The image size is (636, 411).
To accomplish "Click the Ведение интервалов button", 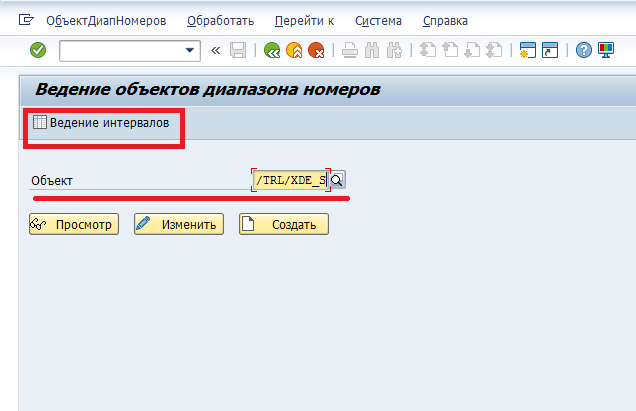I will pos(95,123).
